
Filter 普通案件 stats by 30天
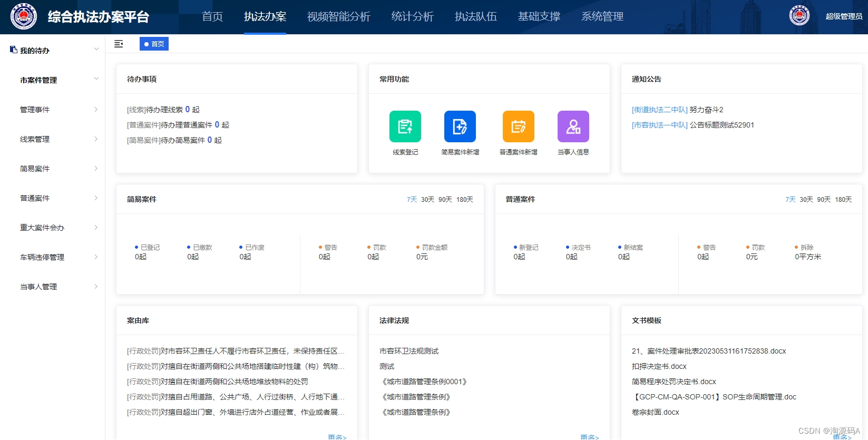(806, 199)
